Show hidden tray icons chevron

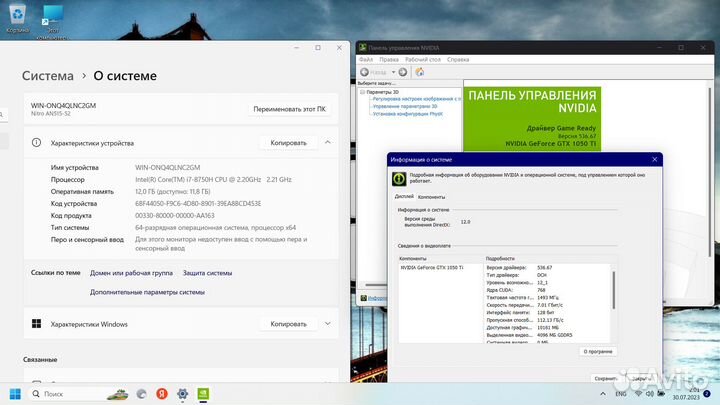click(x=602, y=394)
